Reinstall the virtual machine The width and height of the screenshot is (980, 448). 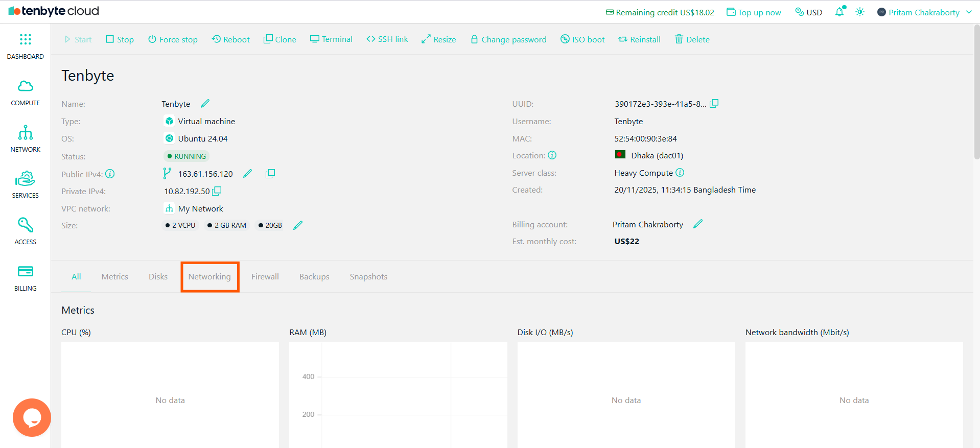639,39
